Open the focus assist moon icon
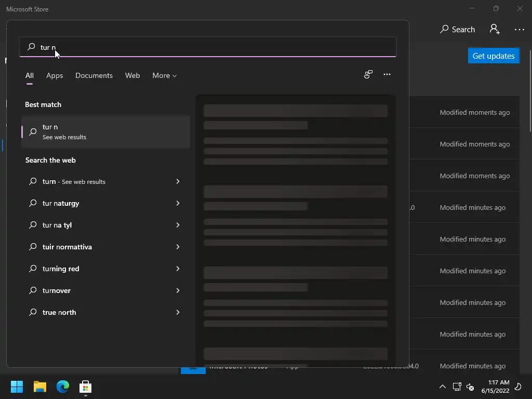This screenshot has height=399, width=532. [x=518, y=387]
